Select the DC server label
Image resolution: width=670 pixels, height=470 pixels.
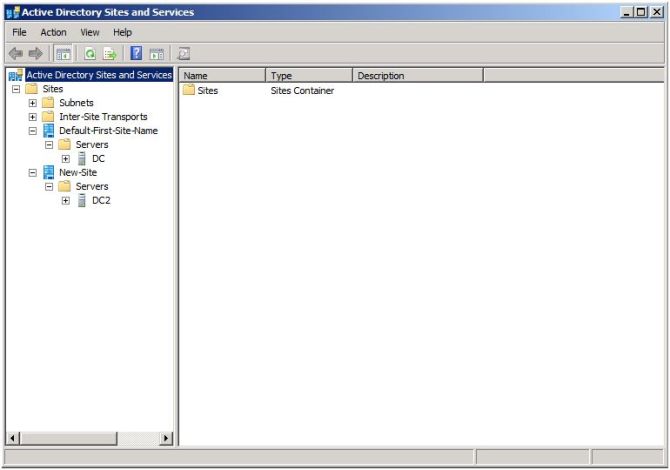(98, 159)
